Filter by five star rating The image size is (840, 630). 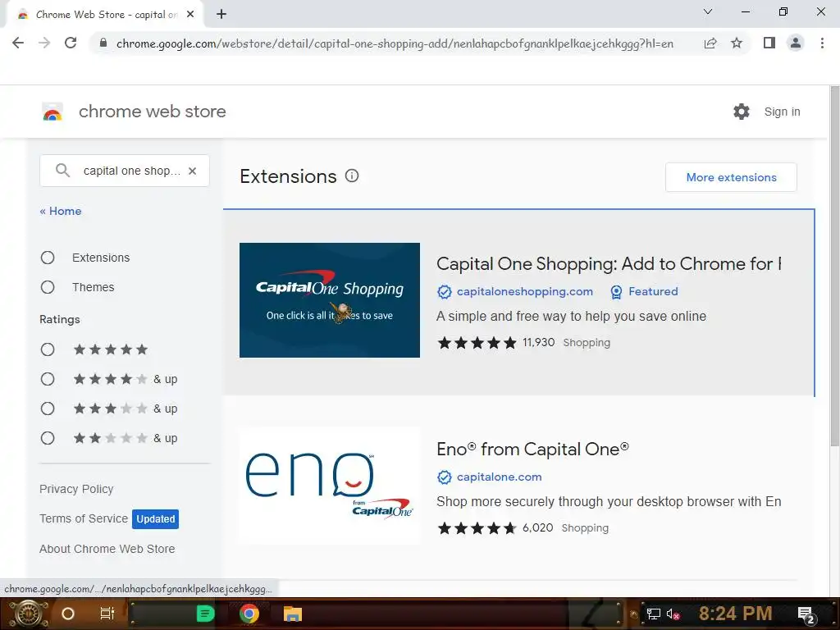pos(48,349)
